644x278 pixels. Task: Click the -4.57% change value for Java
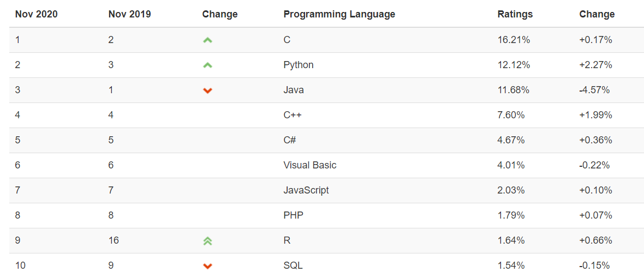click(x=594, y=90)
